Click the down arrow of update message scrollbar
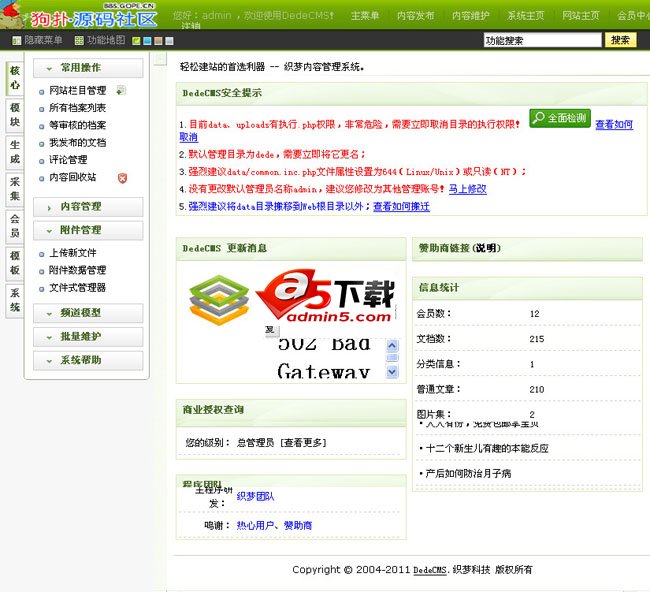This screenshot has width=650, height=592. tap(392, 372)
